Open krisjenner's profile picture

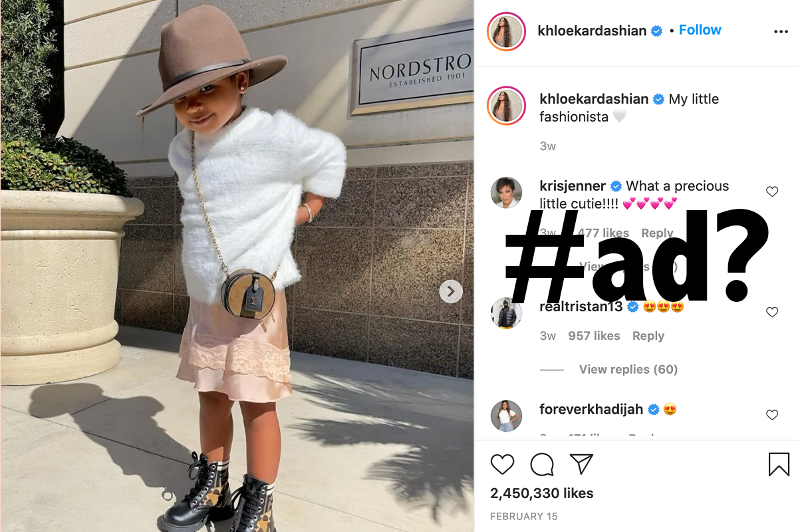[506, 193]
